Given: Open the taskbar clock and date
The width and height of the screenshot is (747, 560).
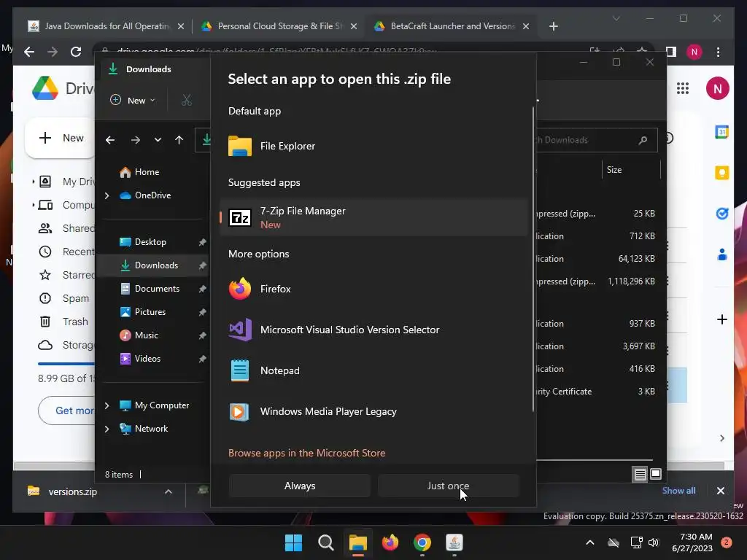Looking at the screenshot, I should tap(692, 542).
